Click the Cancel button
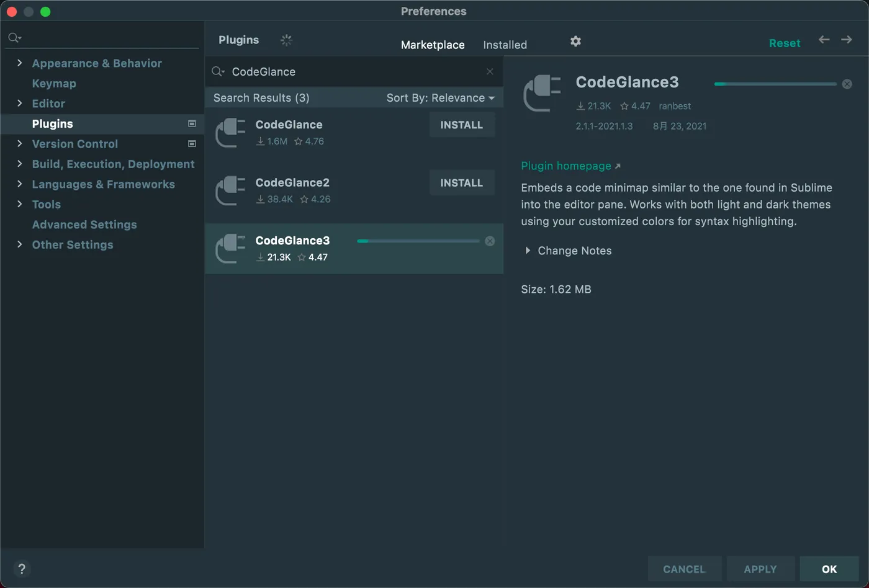The image size is (869, 588). pos(684,569)
